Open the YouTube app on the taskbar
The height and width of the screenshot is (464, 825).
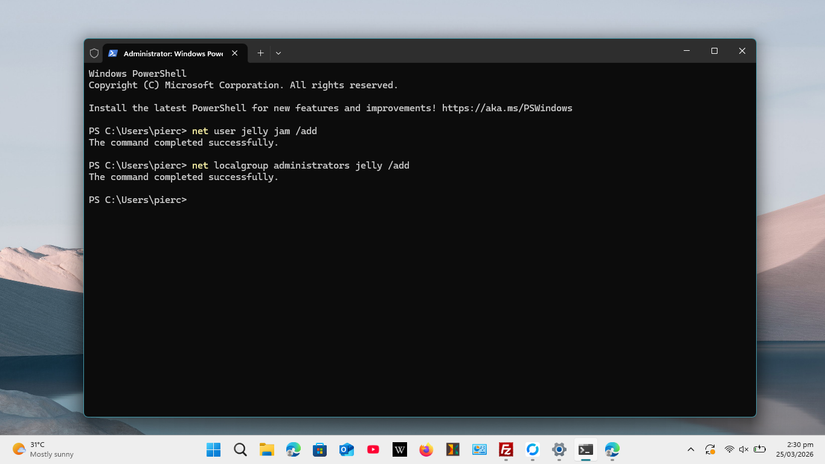373,449
